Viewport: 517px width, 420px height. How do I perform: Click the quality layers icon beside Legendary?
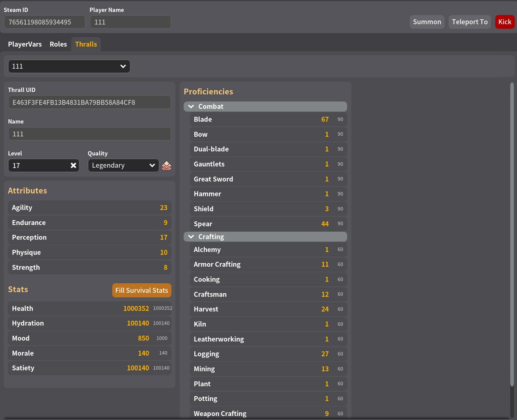click(167, 166)
